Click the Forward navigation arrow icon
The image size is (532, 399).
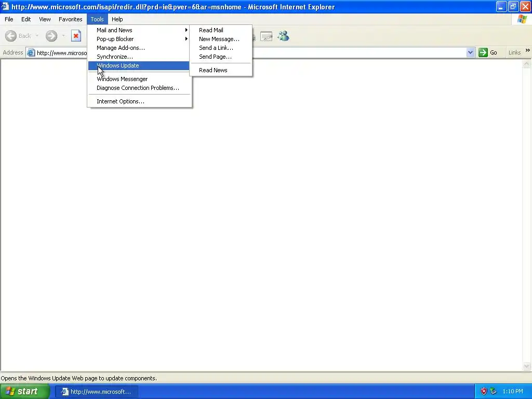(51, 36)
